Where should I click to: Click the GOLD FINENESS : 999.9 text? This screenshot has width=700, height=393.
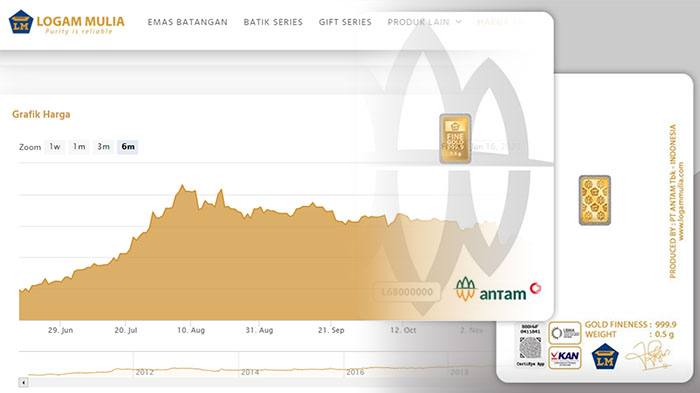[630, 325]
